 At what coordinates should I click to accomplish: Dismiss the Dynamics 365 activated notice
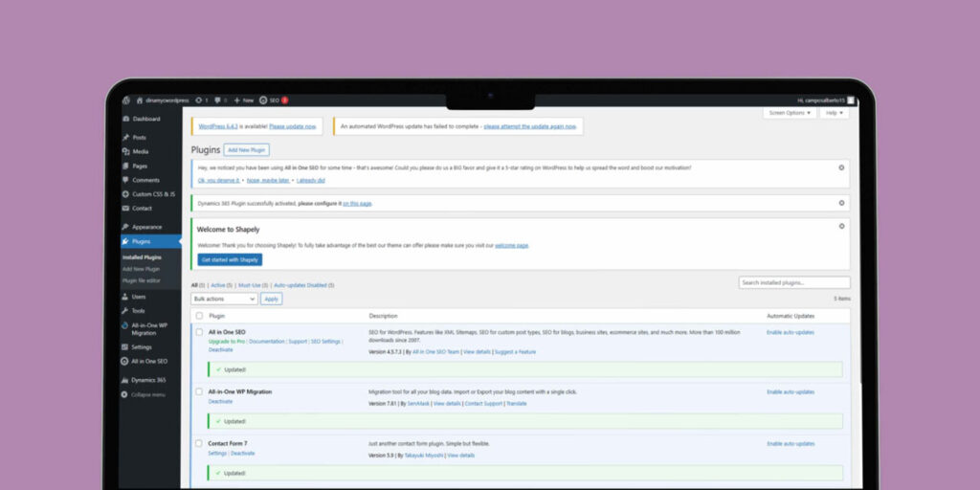tap(841, 203)
